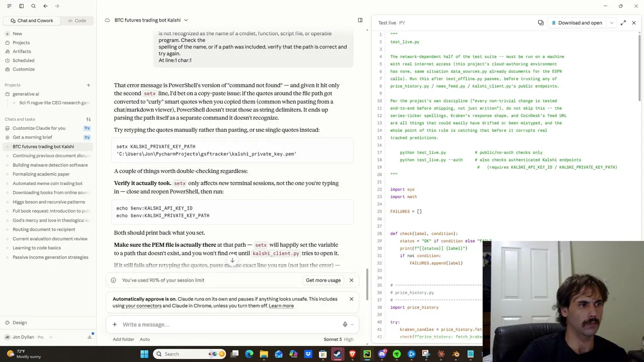Open Steam from the taskbar
The width and height of the screenshot is (644, 362).
point(338,354)
